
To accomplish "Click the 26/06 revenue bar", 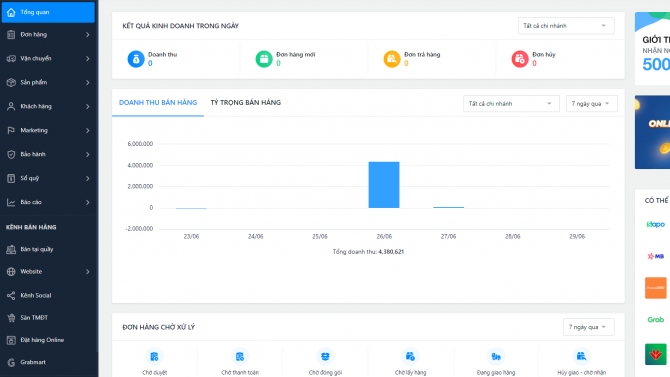I will click(384, 185).
